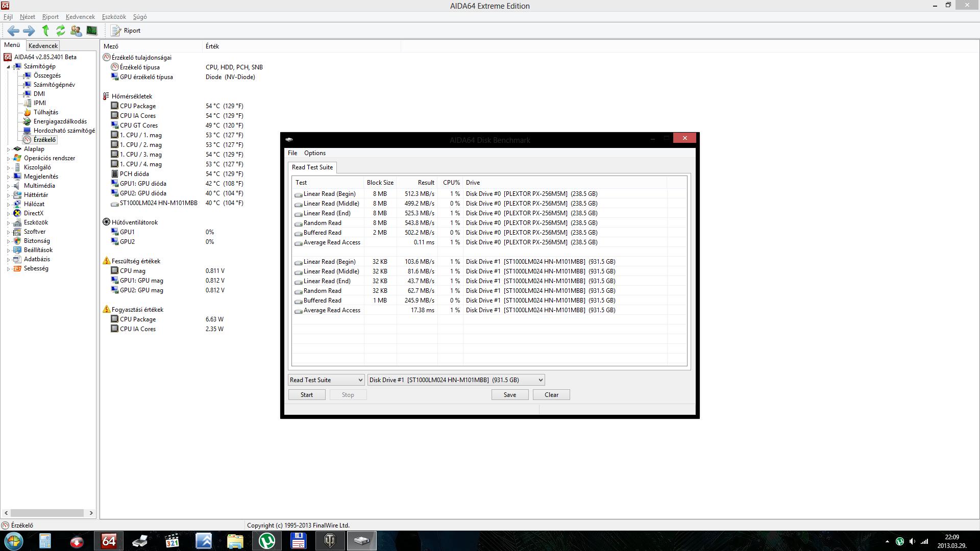
Task: Expand the Kiszolgáló tree node
Action: point(8,168)
